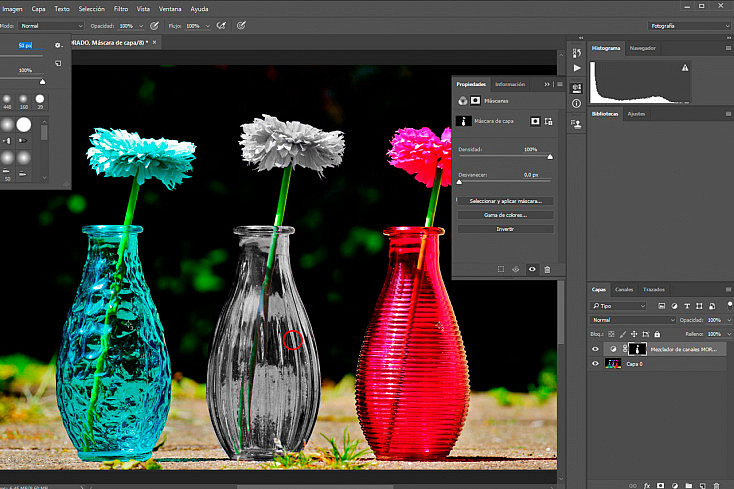Viewport: 734px width, 489px height.
Task: Lock all padlock icon in Capas
Action: point(657,334)
